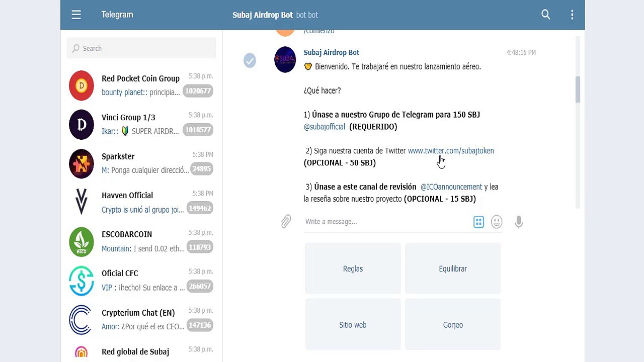Click the 266057 unread badge

200,286
